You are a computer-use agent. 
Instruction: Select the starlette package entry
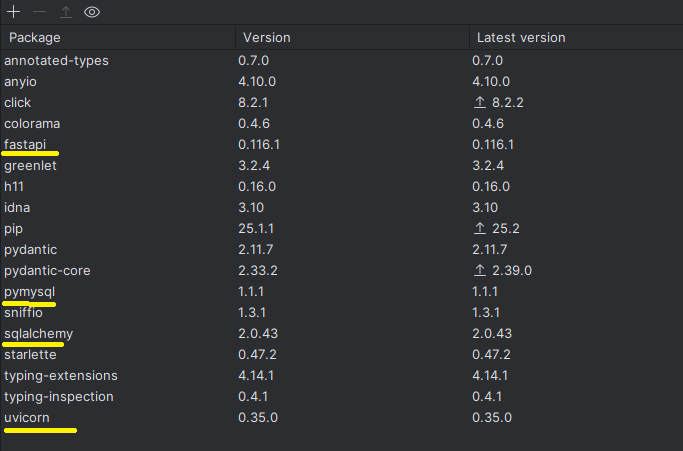click(x=30, y=354)
